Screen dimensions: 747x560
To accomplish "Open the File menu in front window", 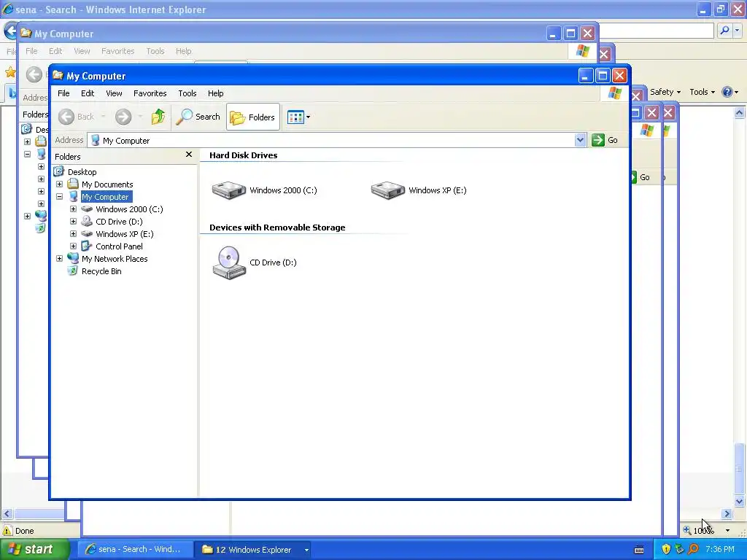I will [63, 93].
